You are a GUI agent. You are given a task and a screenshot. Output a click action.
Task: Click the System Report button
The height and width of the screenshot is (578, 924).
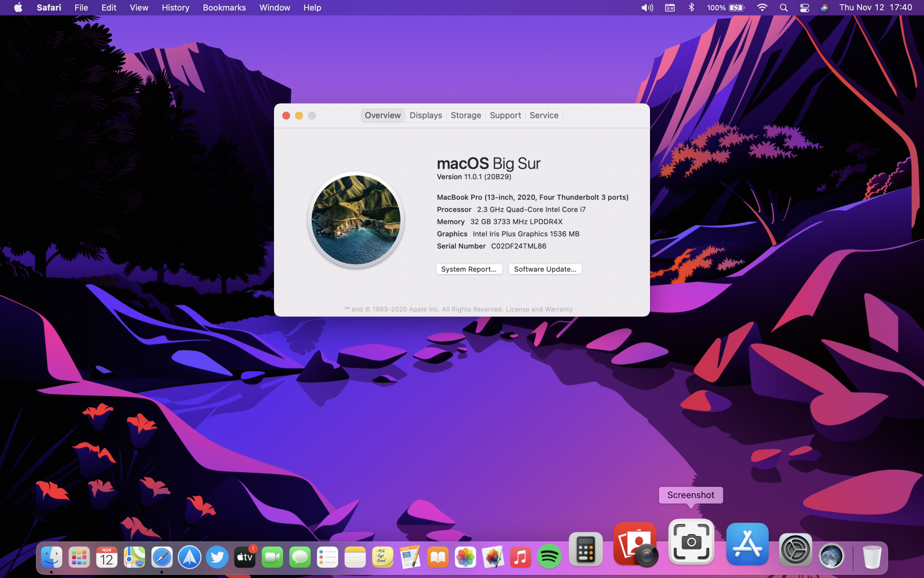(468, 269)
